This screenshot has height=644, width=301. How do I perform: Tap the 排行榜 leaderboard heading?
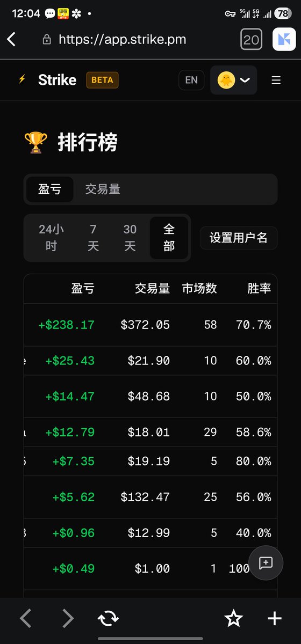[x=87, y=143]
